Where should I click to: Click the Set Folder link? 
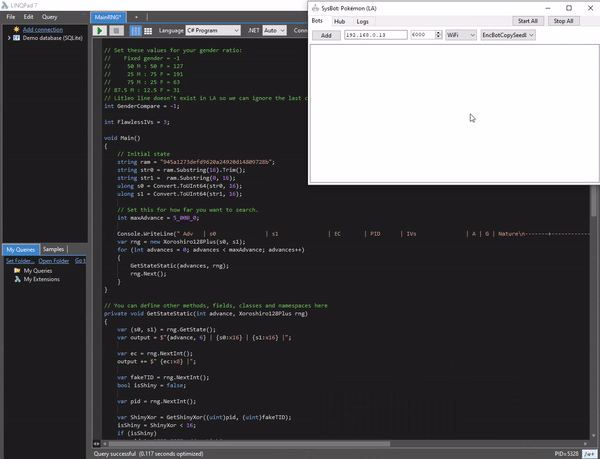(20, 261)
